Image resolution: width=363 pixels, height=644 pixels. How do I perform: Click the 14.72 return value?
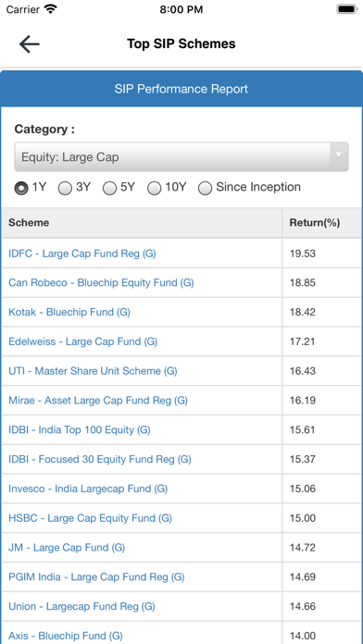pos(303,548)
